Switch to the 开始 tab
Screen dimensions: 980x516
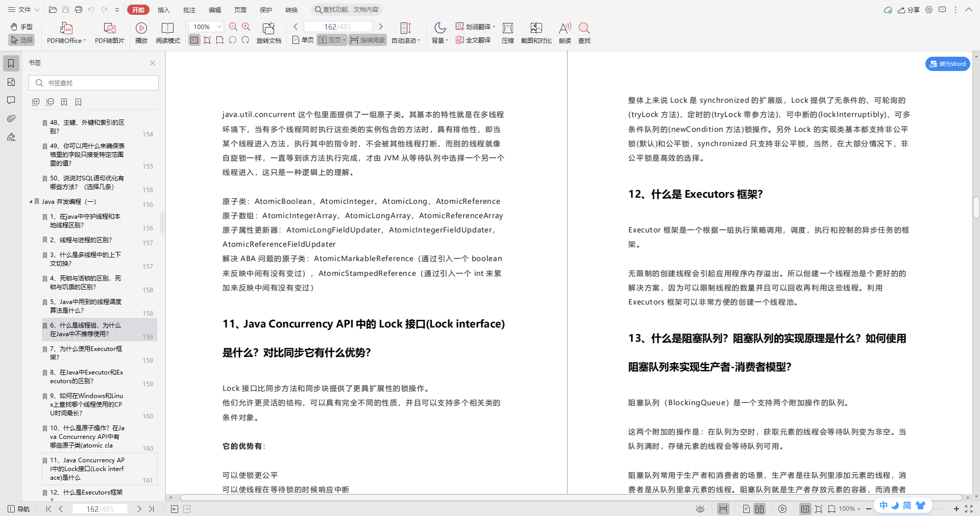pos(138,10)
